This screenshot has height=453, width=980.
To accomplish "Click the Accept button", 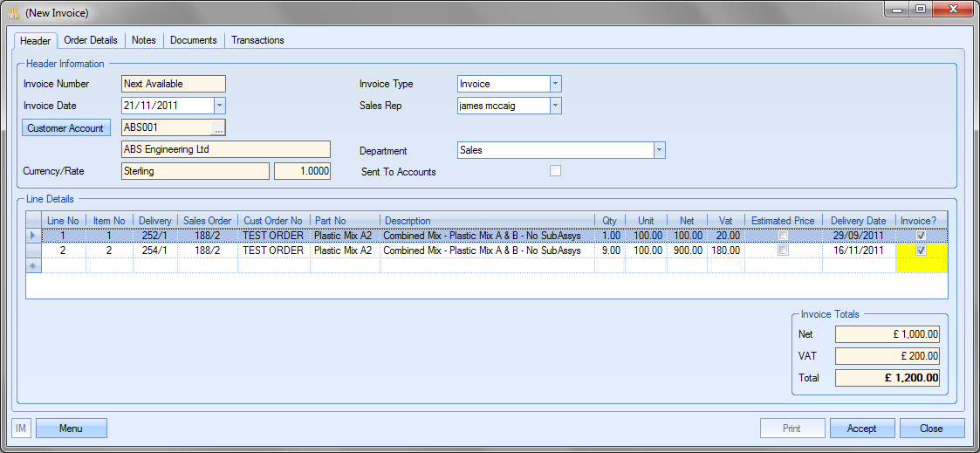I will click(x=861, y=429).
